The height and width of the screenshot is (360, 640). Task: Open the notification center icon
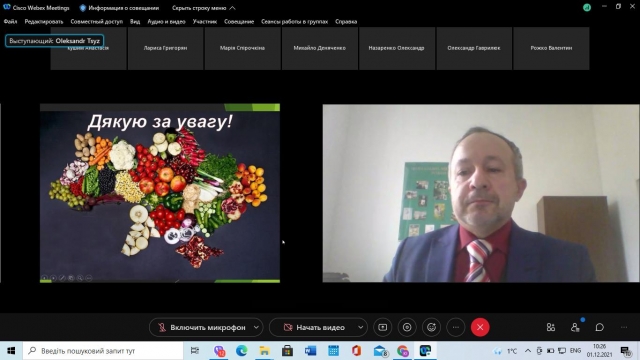point(626,351)
